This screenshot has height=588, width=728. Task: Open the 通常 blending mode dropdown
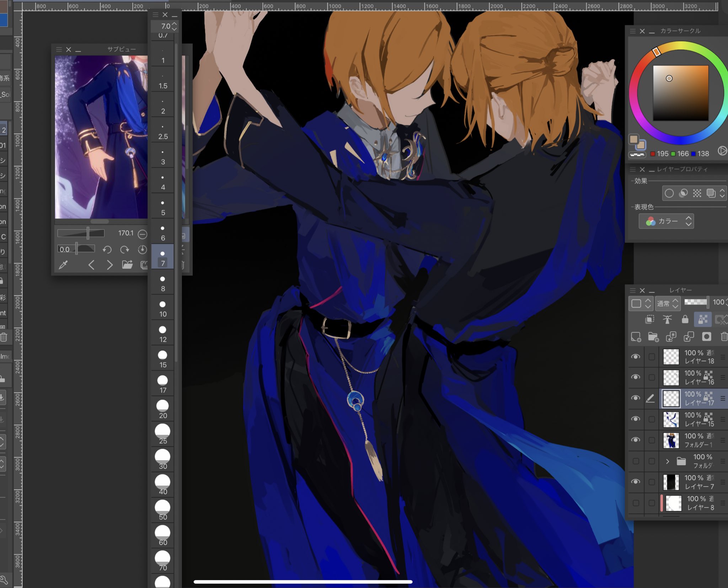[x=668, y=303]
